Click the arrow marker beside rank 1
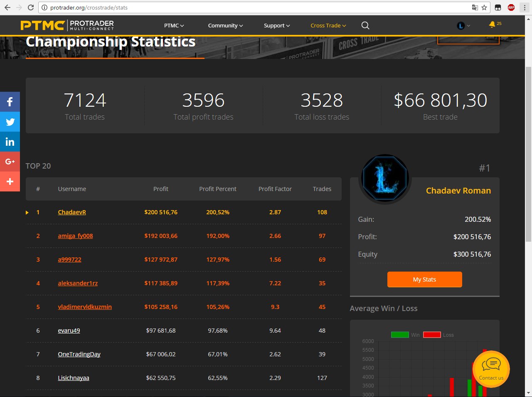The image size is (532, 397). pyautogui.click(x=27, y=213)
